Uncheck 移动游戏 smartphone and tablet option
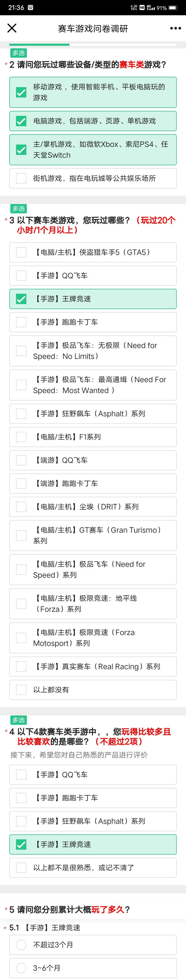The image size is (186, 980). [93, 93]
